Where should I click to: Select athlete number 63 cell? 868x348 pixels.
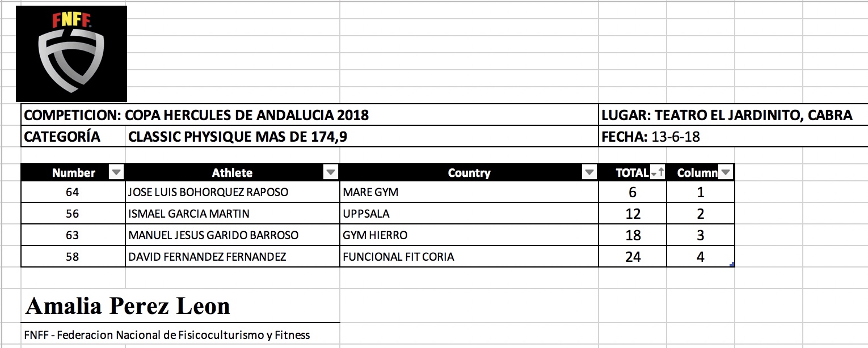coord(72,235)
